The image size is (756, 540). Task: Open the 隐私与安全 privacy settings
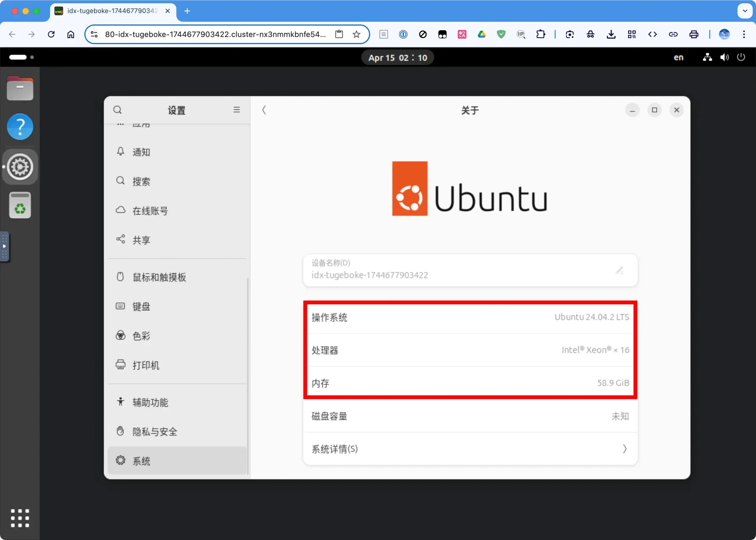point(177,432)
